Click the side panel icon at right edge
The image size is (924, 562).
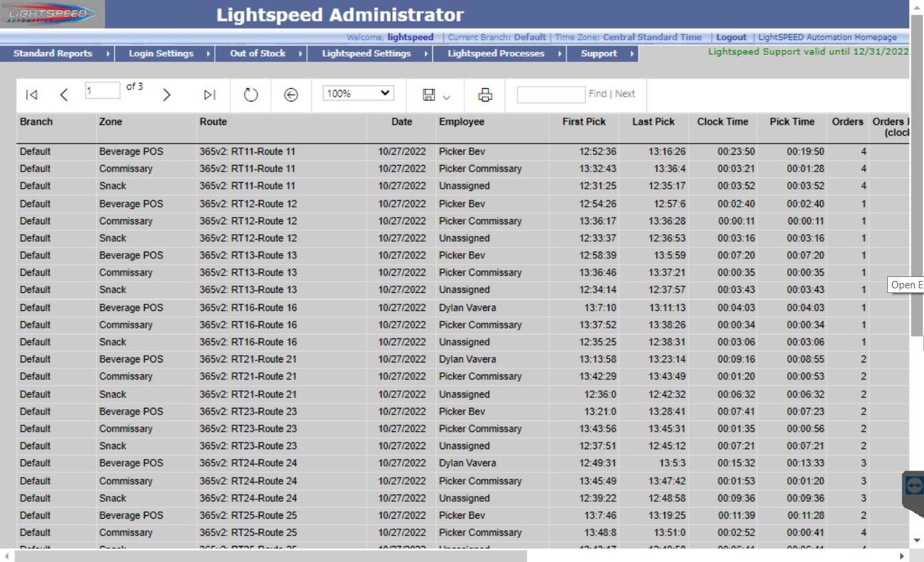(913, 487)
